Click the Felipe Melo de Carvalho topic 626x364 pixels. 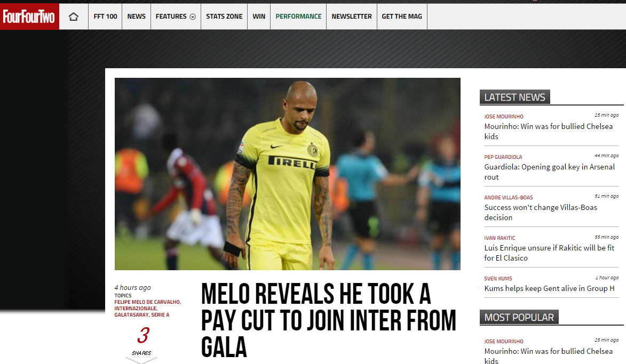(x=148, y=302)
